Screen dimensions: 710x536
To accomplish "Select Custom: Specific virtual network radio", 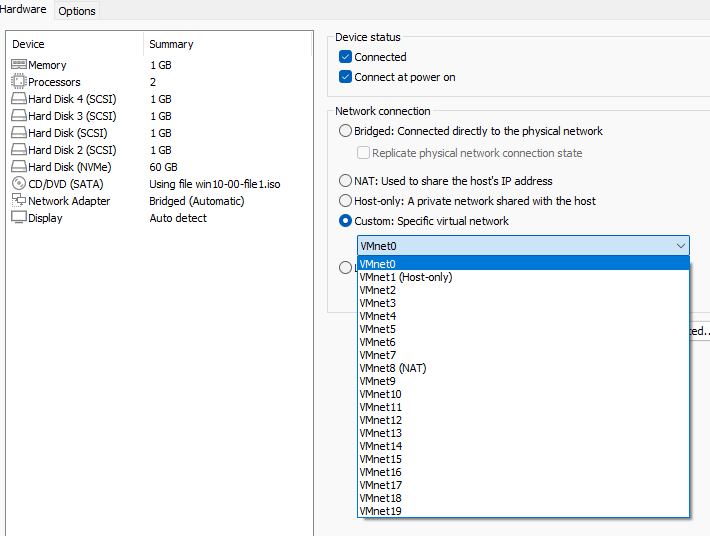I will pos(345,220).
